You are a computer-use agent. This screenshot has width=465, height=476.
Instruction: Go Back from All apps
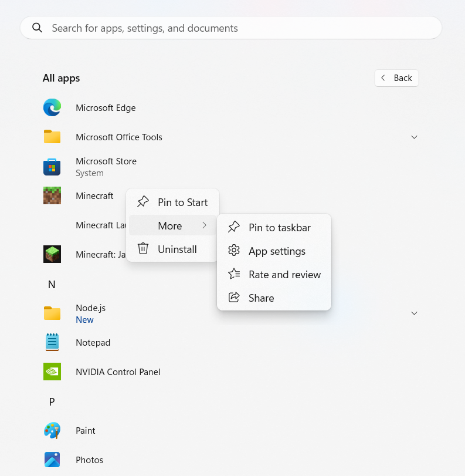(396, 78)
